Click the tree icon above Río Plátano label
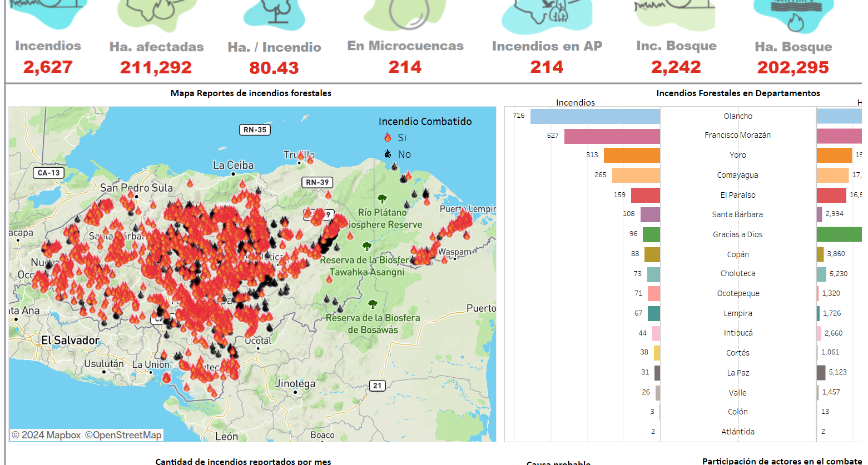 [x=382, y=199]
